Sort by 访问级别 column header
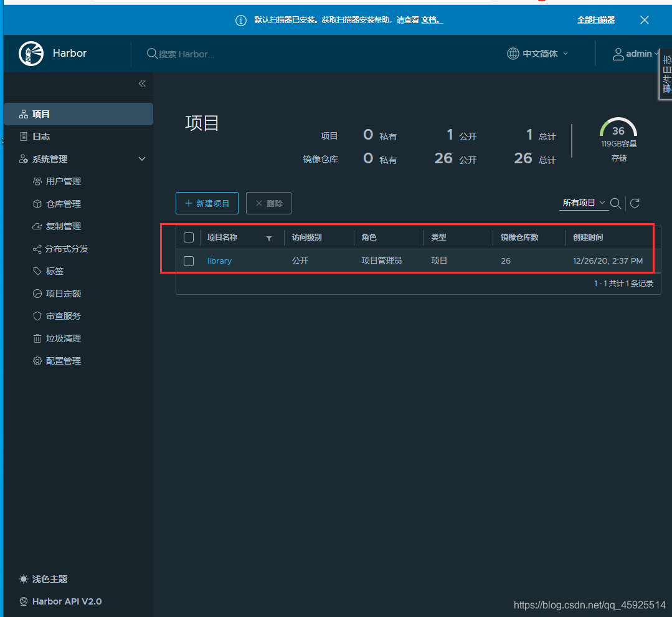The width and height of the screenshot is (672, 617). tap(307, 237)
